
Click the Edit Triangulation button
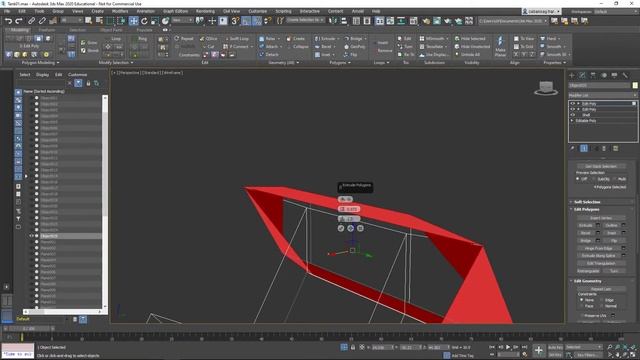(x=601, y=263)
